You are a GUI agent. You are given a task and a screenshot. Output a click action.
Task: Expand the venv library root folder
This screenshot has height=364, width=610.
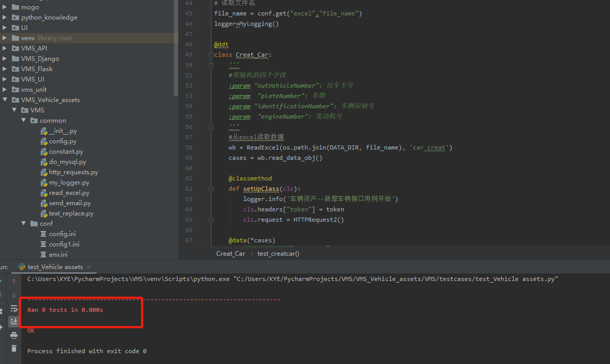pos(5,38)
